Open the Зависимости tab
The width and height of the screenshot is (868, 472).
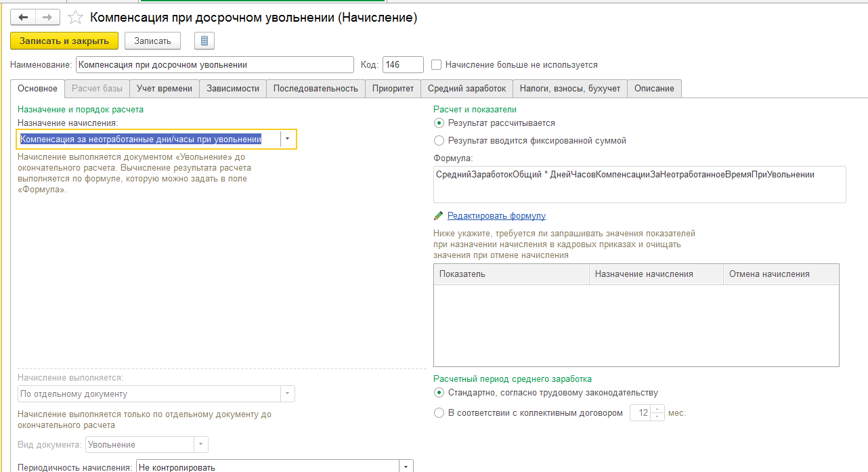point(233,89)
